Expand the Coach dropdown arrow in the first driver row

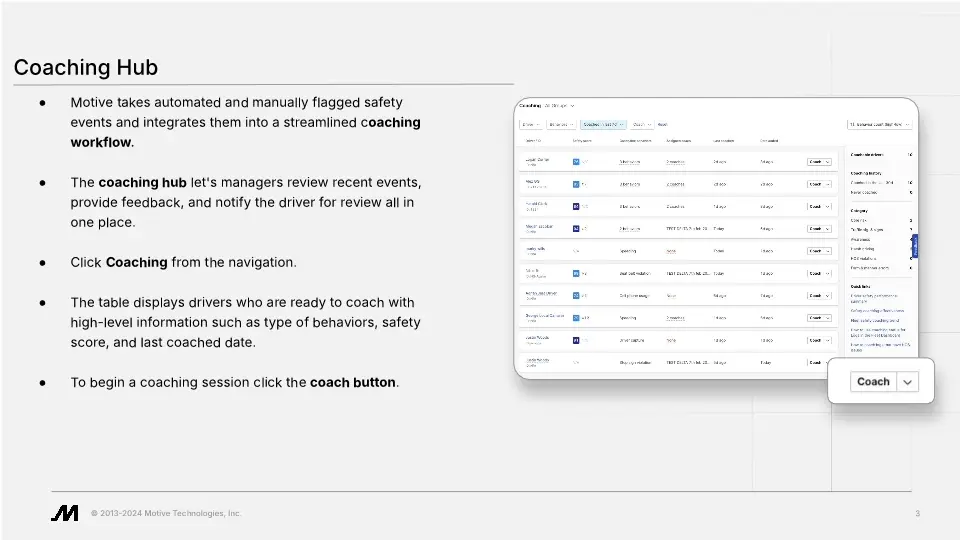click(828, 161)
